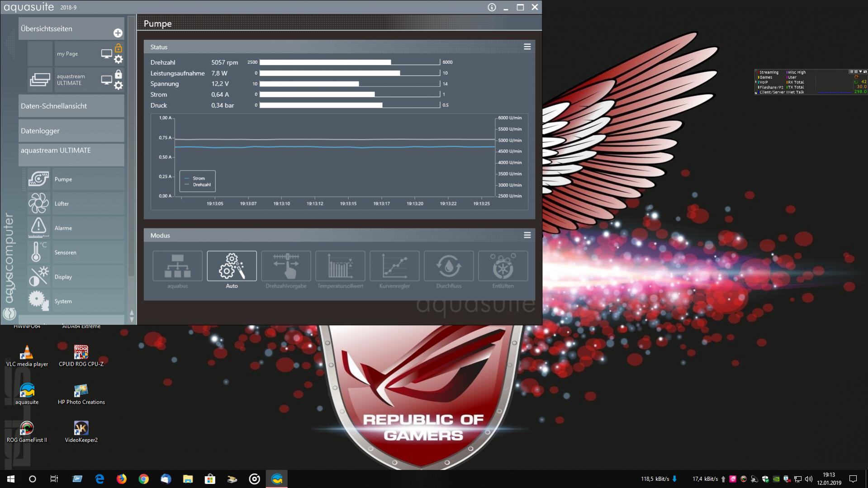
Task: Open the Windows notification center
Action: pyautogui.click(x=853, y=479)
